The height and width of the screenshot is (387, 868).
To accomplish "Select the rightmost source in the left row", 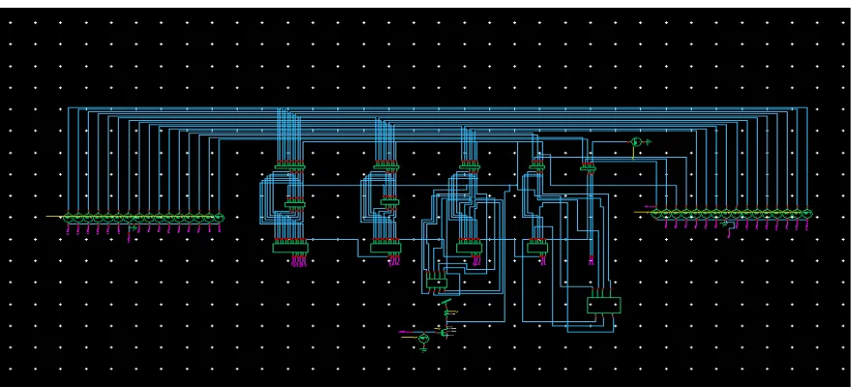I will [219, 218].
